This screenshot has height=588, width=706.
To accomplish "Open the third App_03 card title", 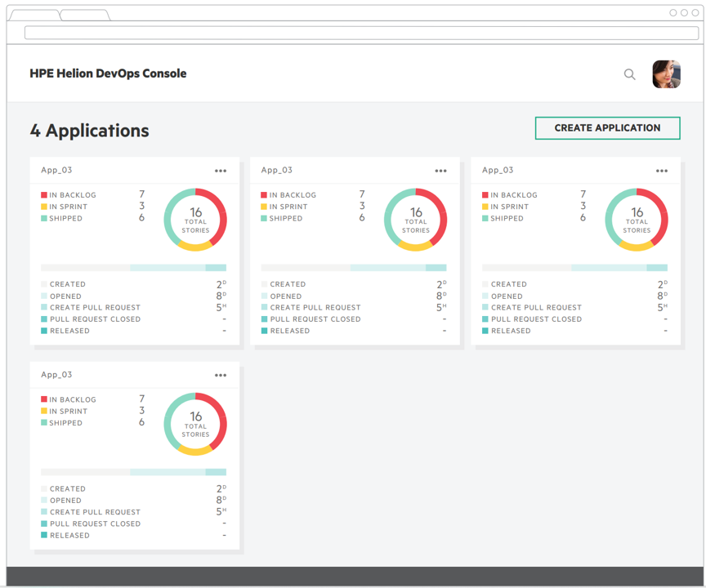I will coord(498,170).
